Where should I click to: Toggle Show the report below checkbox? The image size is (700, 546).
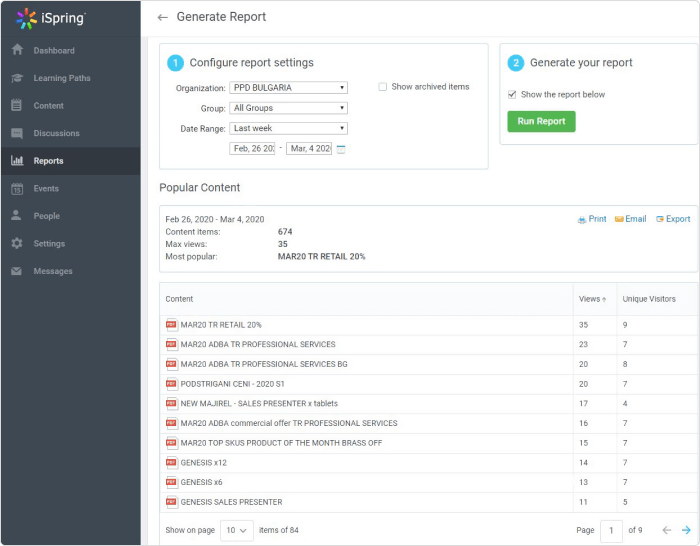513,95
